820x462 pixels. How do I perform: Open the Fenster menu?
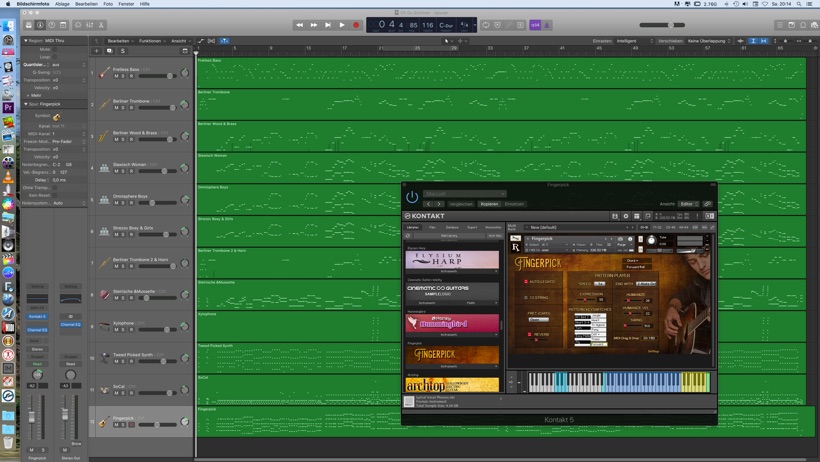126,4
